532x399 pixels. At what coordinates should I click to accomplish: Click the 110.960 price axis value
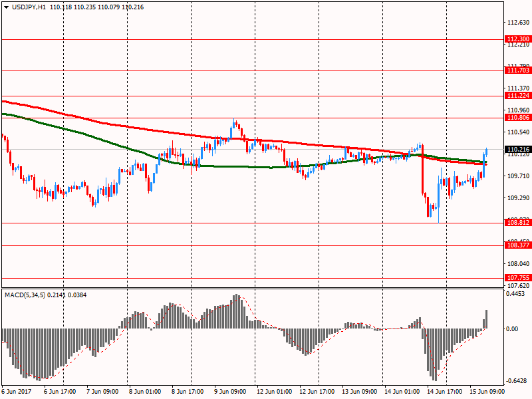tap(518, 110)
